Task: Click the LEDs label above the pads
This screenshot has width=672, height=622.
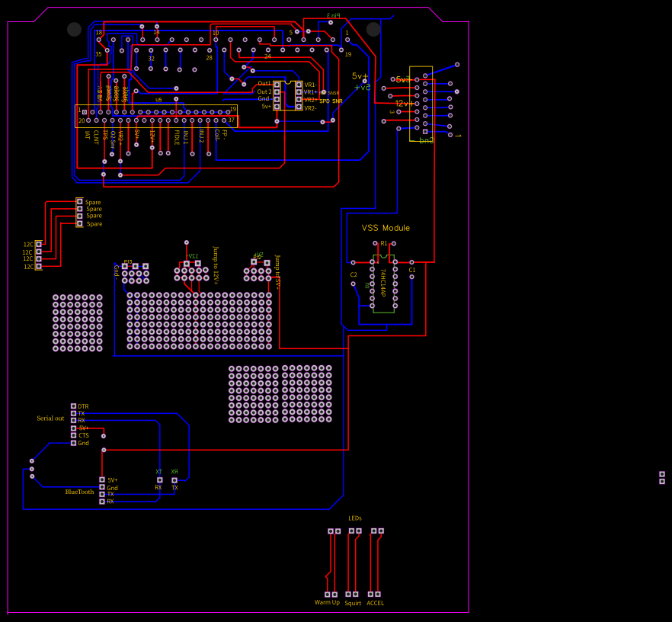Action: coord(354,518)
